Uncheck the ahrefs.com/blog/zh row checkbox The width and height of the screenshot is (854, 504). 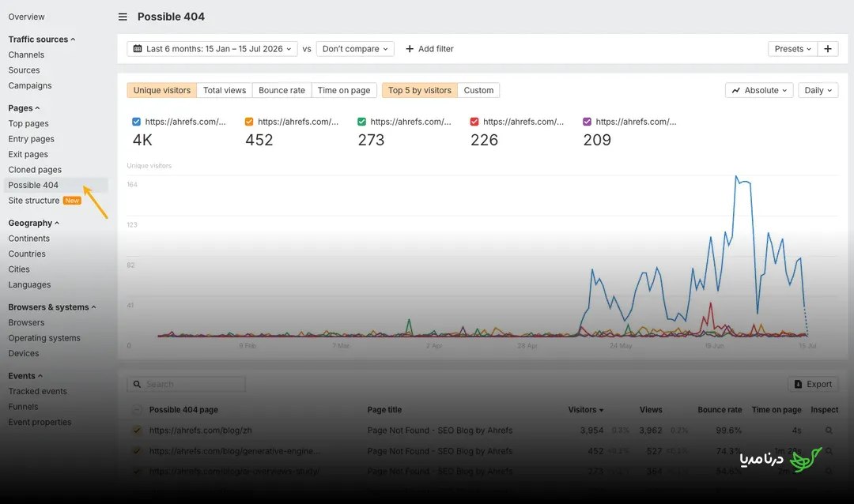click(x=138, y=431)
